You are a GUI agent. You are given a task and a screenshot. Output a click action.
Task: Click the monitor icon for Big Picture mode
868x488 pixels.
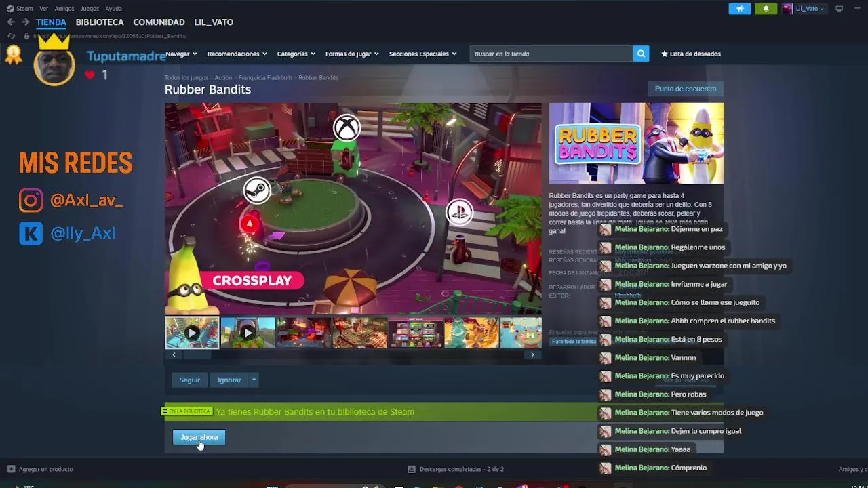[x=839, y=9]
